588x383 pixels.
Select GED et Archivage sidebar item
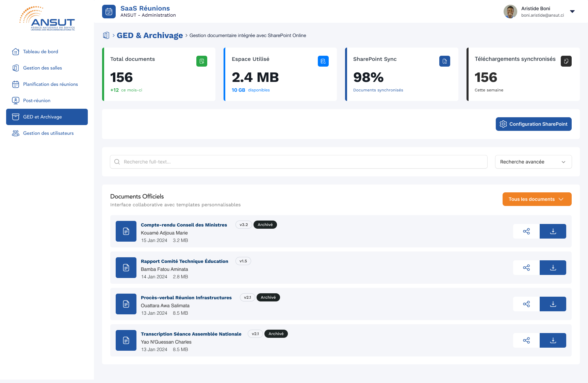click(47, 117)
